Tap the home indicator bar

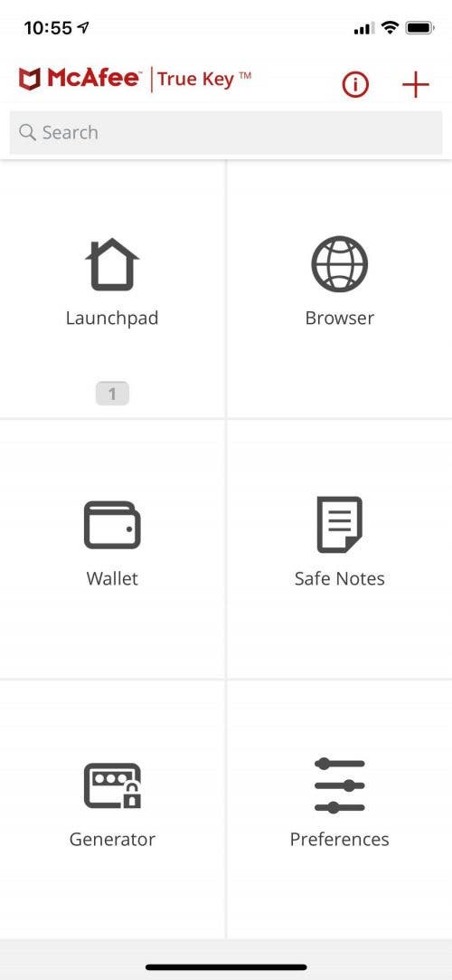tap(226, 966)
